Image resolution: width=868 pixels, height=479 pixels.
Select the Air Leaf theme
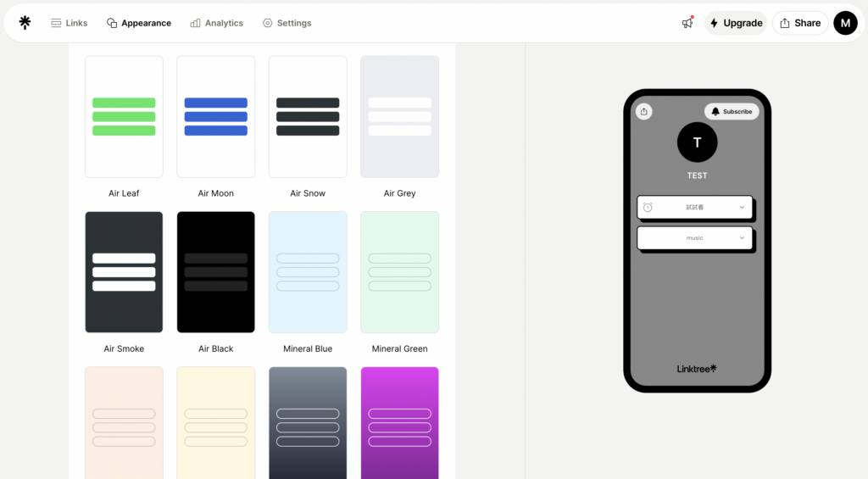124,117
